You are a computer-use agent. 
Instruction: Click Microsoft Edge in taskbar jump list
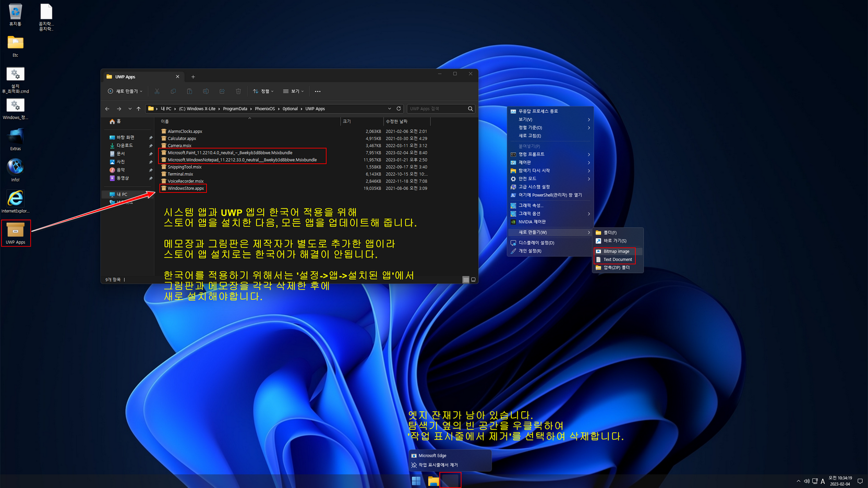point(450,456)
